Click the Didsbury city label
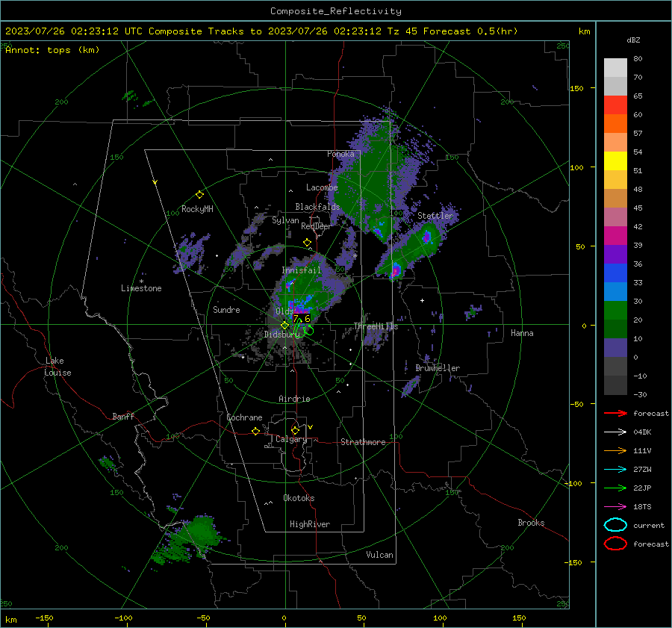Image resolution: width=672 pixels, height=628 pixels. [280, 335]
